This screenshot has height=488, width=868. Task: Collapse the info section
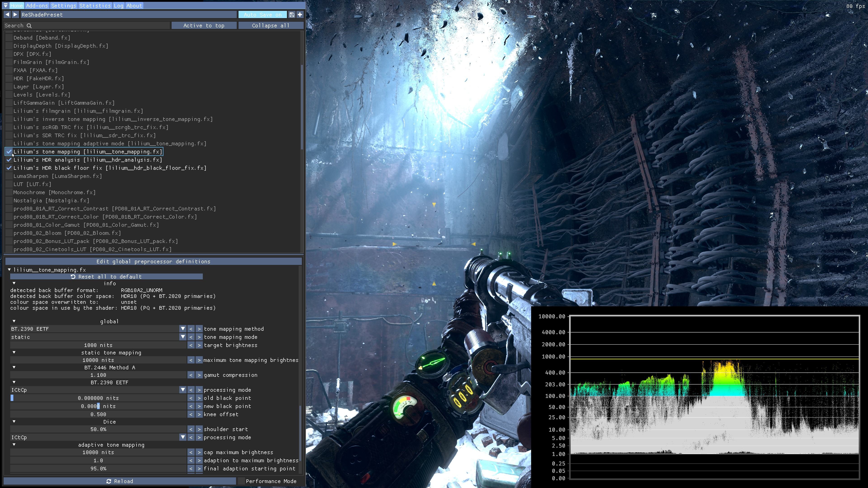[x=14, y=283]
